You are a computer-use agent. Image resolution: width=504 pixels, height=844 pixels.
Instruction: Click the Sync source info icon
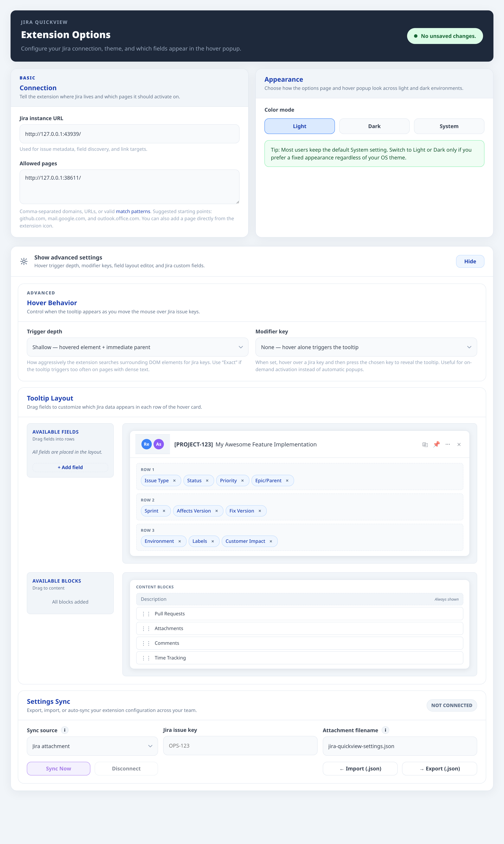pos(65,730)
